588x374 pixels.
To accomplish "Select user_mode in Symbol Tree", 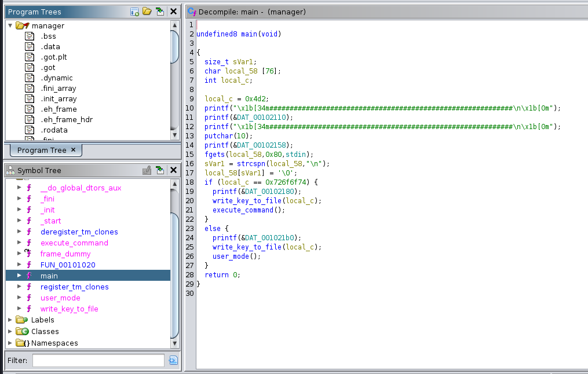I will pyautogui.click(x=60, y=298).
